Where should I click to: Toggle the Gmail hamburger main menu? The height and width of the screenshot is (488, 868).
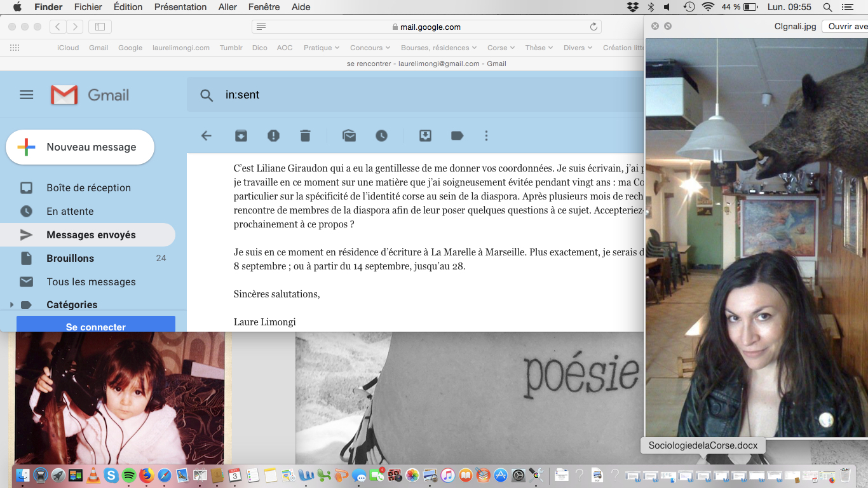26,95
